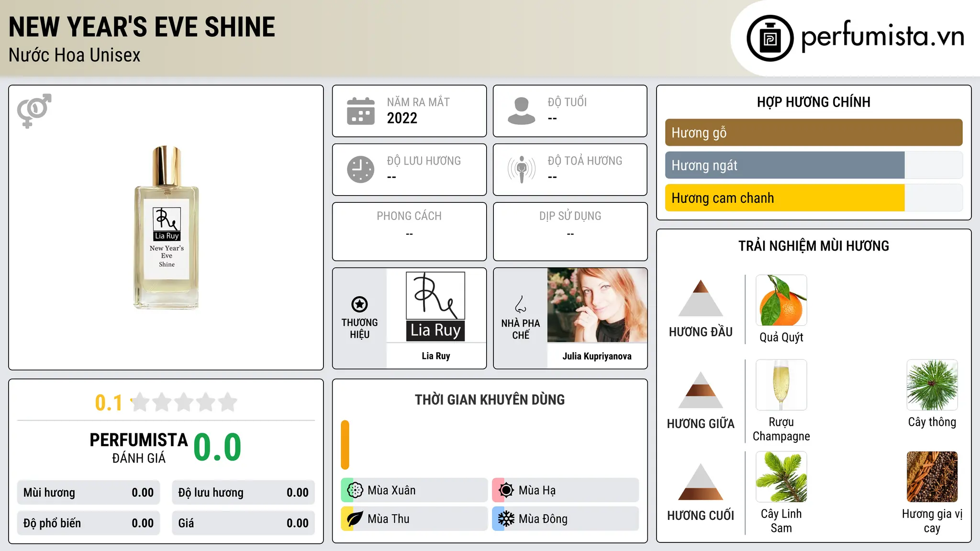Image resolution: width=980 pixels, height=551 pixels.
Task: Click the Hương cuối pyramid icon
Action: tap(701, 482)
